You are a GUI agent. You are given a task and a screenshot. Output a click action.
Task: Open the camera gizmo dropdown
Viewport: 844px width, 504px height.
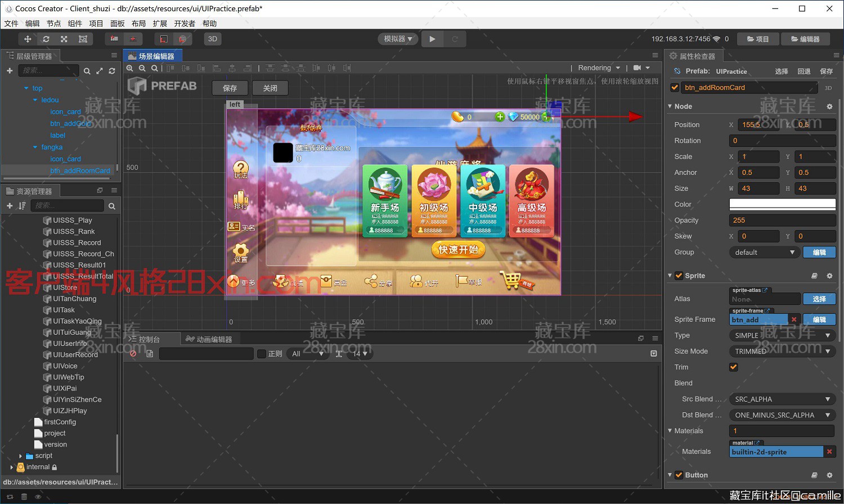click(x=641, y=67)
